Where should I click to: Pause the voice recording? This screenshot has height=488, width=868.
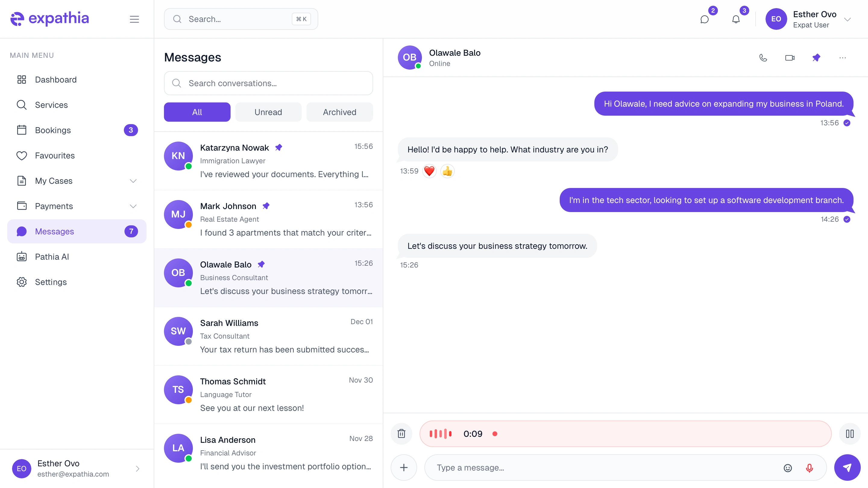tap(850, 433)
